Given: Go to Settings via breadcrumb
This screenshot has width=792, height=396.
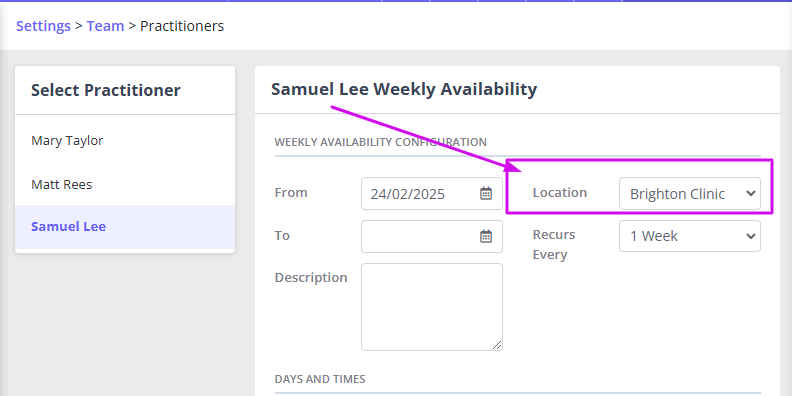Looking at the screenshot, I should [43, 26].
